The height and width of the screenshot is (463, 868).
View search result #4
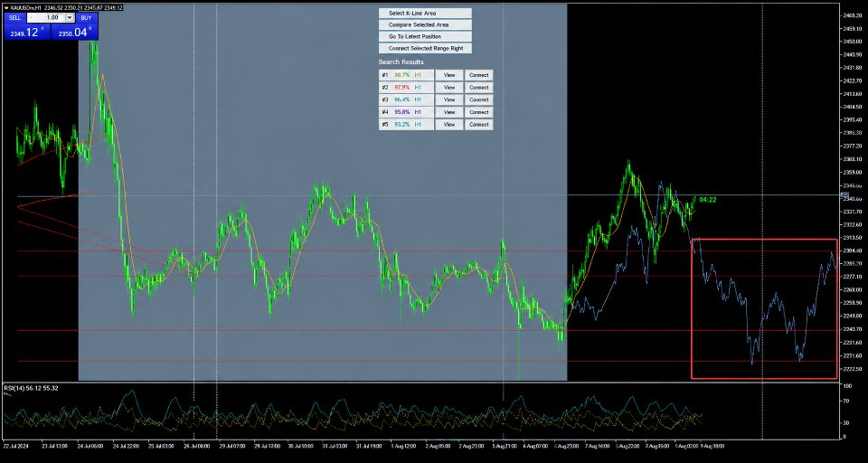click(449, 112)
